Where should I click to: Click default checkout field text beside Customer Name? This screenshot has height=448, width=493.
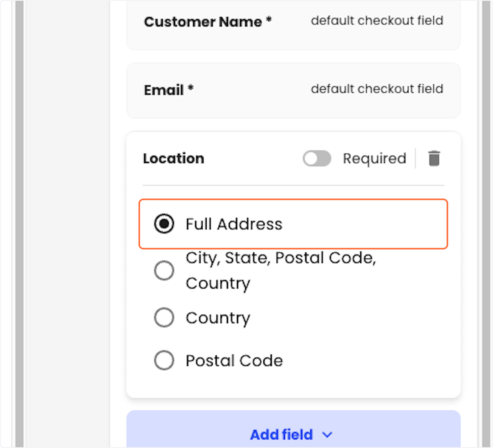377,21
